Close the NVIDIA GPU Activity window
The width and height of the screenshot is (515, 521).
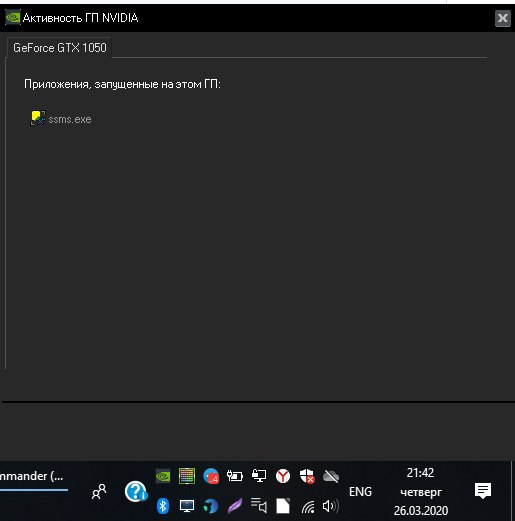(x=503, y=18)
